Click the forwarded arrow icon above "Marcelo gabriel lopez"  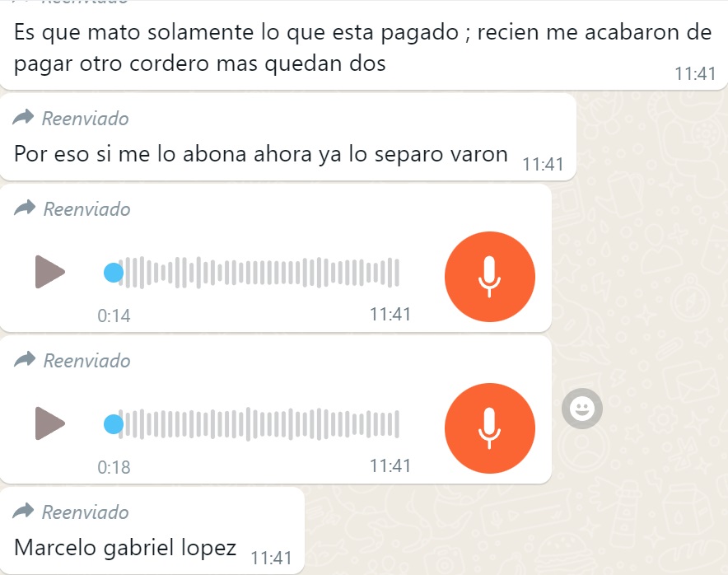tap(23, 511)
